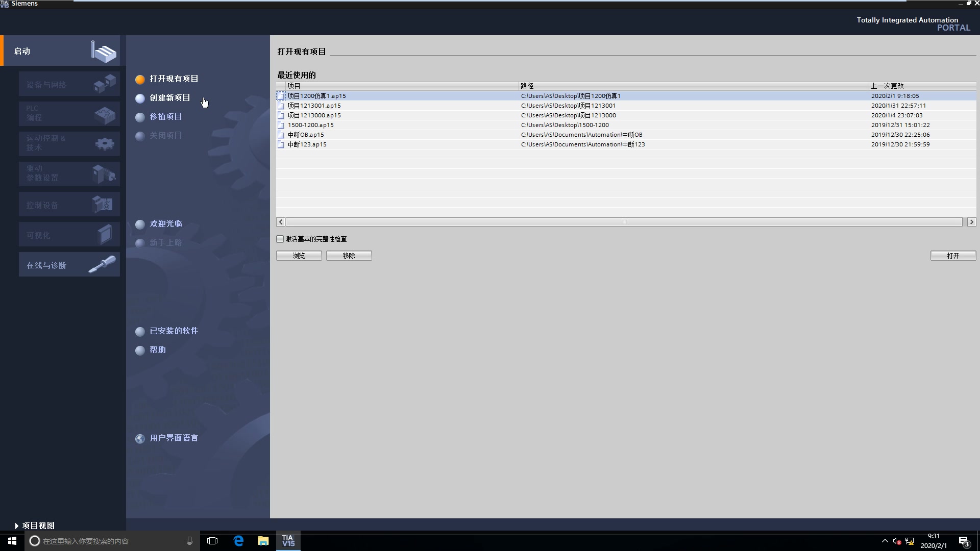Screen dimensions: 980x551
Task: Expand the 项目视图 arrow at bottom left
Action: pos(17,525)
